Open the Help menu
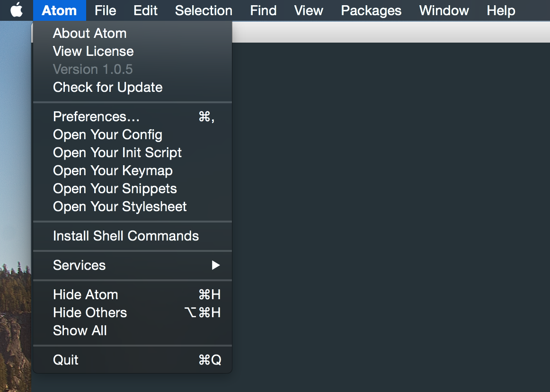550x392 pixels. (x=501, y=10)
